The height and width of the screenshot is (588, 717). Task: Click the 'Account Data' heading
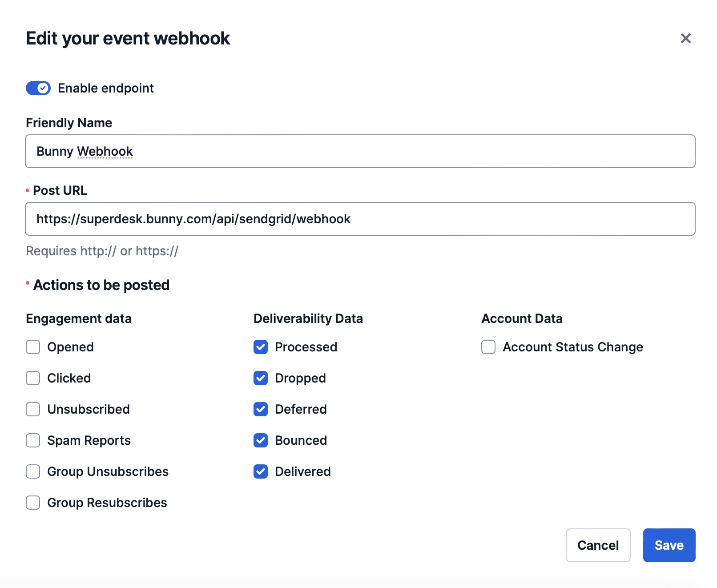[522, 318]
